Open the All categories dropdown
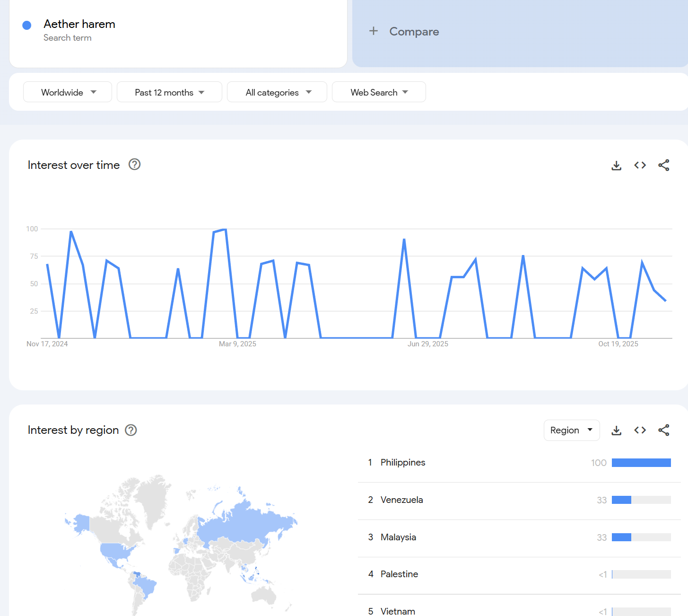The height and width of the screenshot is (616, 688). coord(277,92)
